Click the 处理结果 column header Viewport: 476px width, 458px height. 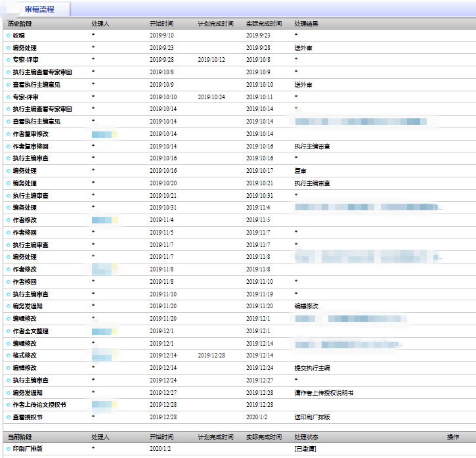pos(306,24)
